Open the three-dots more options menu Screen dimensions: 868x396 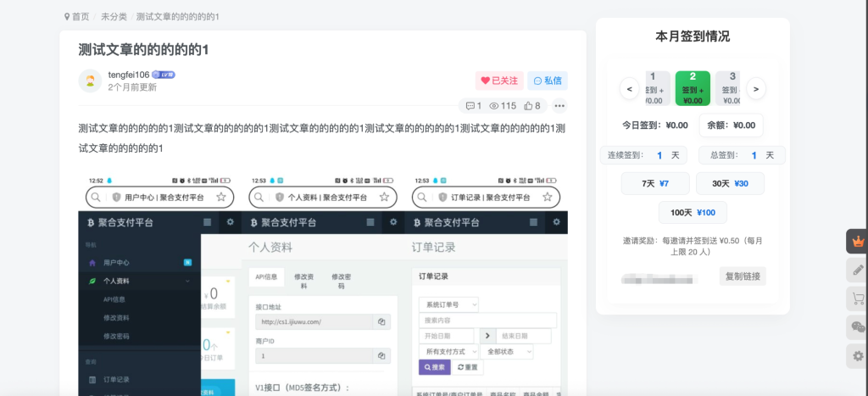click(x=559, y=106)
